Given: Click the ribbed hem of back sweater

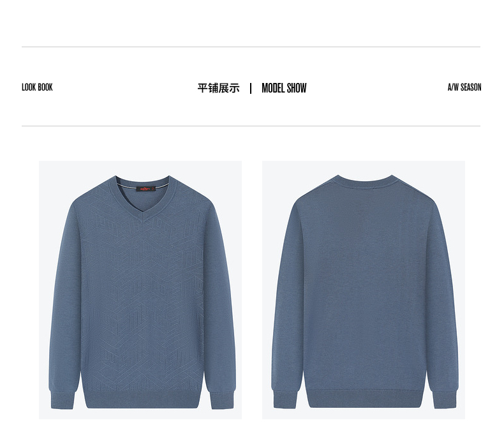Looking at the screenshot, I should 365,399.
